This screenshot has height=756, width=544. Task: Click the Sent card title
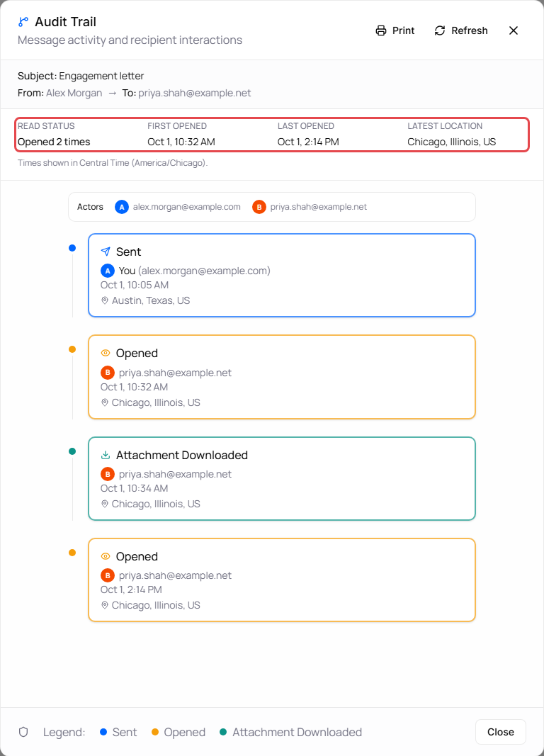(129, 252)
